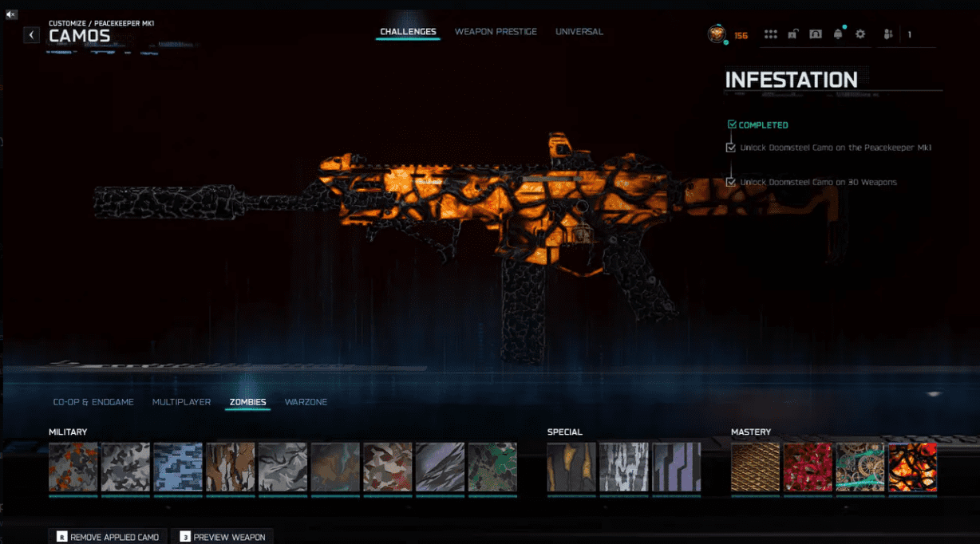The height and width of the screenshot is (544, 980).
Task: Click the Preview Weapon button
Action: click(223, 537)
